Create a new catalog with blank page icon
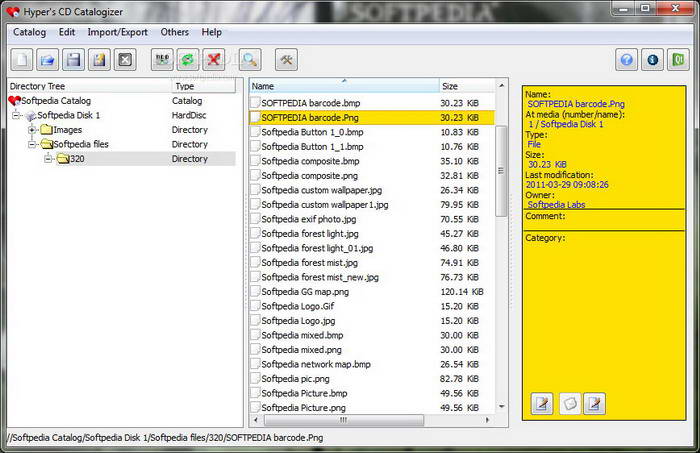Viewport: 700px width, 453px height. pyautogui.click(x=22, y=59)
